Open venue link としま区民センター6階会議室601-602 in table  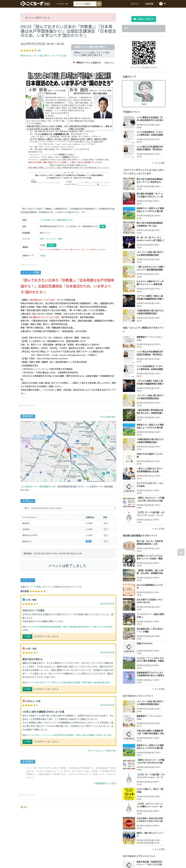coord(56,220)
